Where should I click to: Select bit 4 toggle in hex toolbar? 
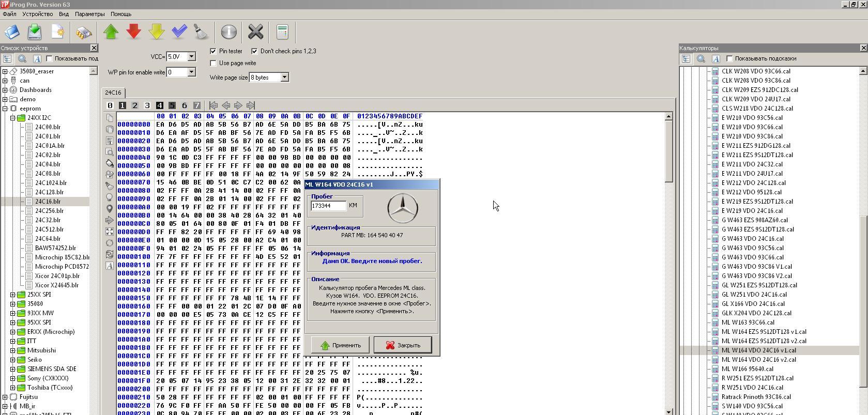pyautogui.click(x=160, y=105)
